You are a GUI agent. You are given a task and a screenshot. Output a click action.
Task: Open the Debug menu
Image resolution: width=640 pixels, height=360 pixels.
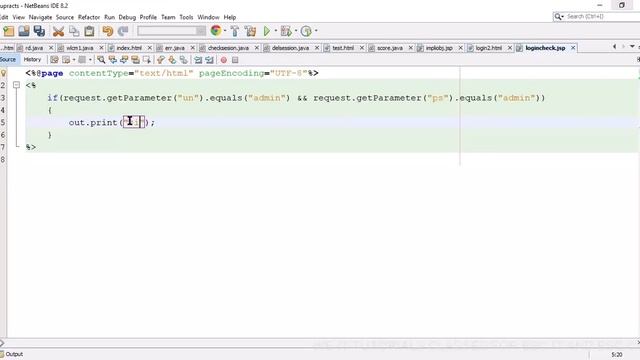coord(127,17)
